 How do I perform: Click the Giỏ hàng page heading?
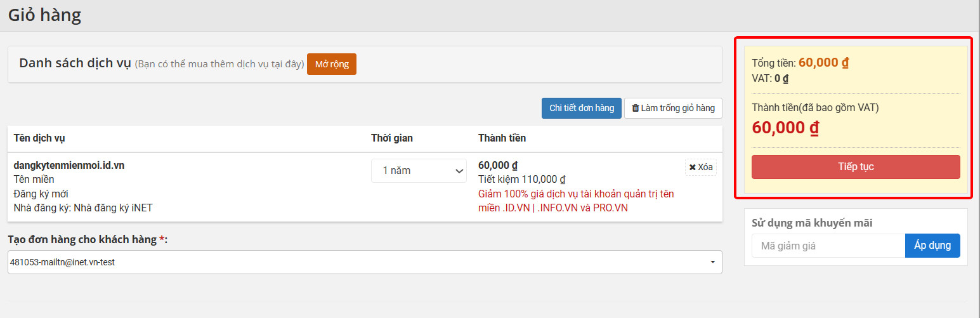tap(44, 15)
